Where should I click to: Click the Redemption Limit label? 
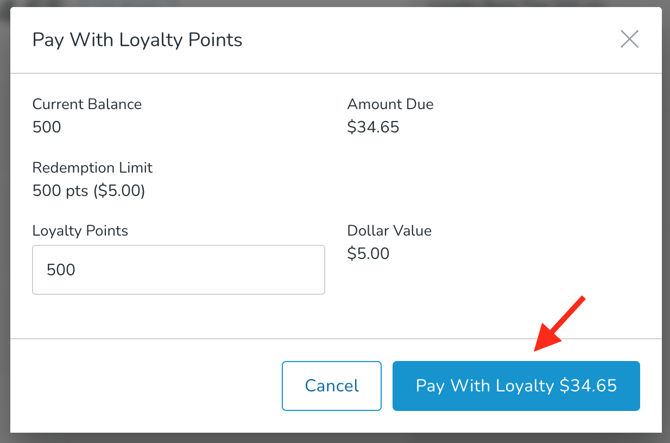[x=92, y=168]
